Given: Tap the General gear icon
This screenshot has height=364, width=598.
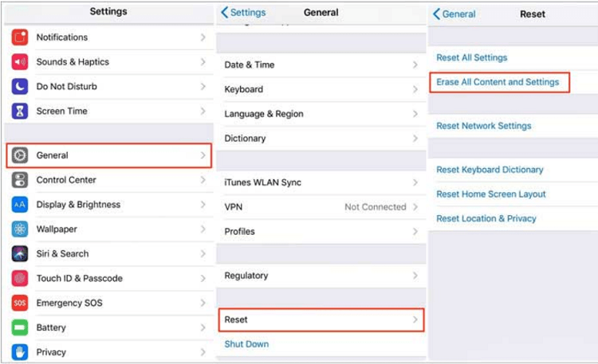Looking at the screenshot, I should pyautogui.click(x=20, y=155).
